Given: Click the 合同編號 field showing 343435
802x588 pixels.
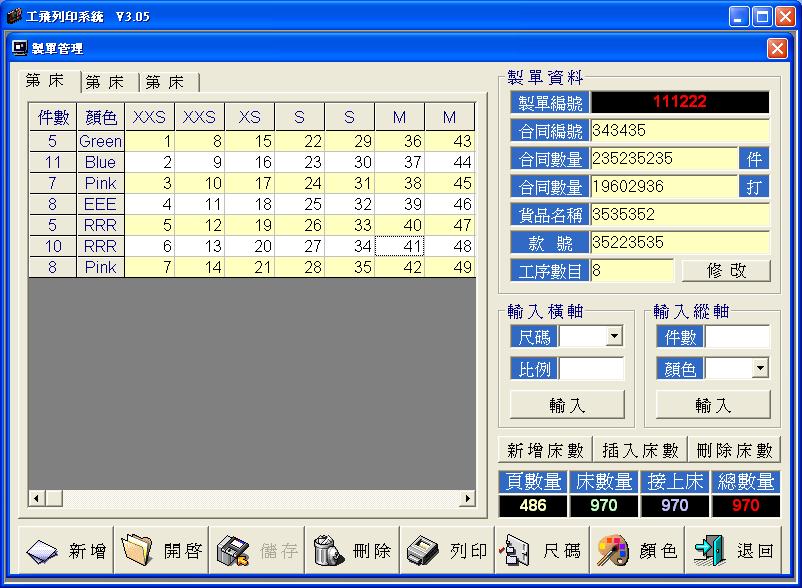Looking at the screenshot, I should click(680, 131).
